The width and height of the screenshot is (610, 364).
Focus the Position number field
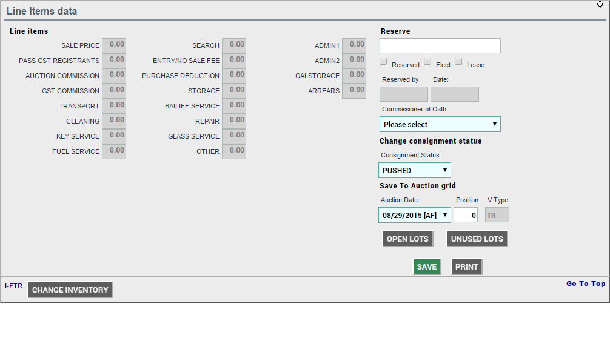pyautogui.click(x=466, y=215)
